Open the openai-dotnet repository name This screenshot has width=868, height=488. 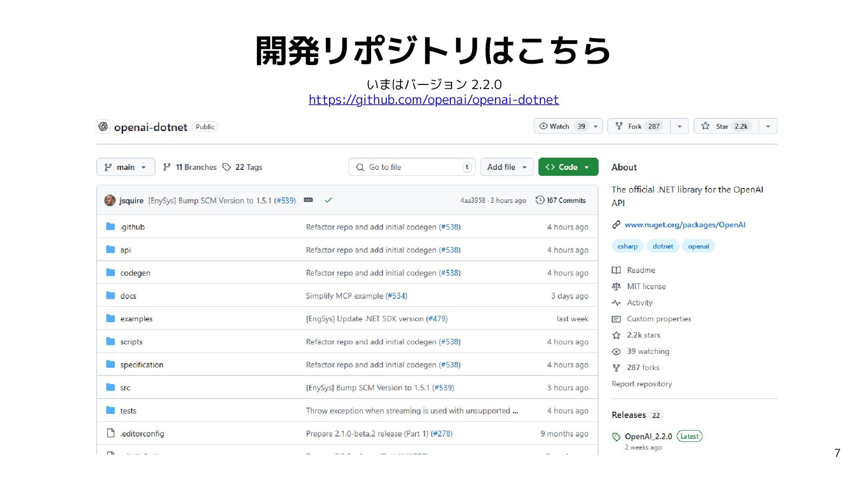click(151, 127)
